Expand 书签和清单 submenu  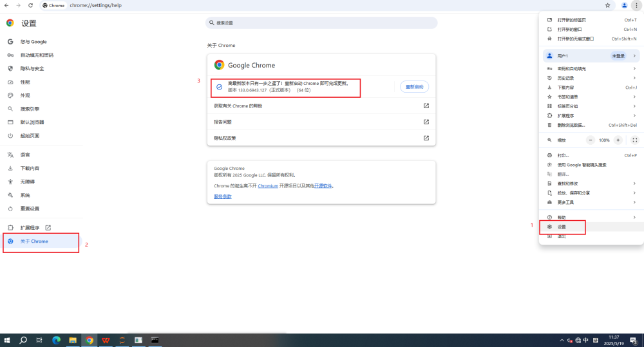(591, 97)
